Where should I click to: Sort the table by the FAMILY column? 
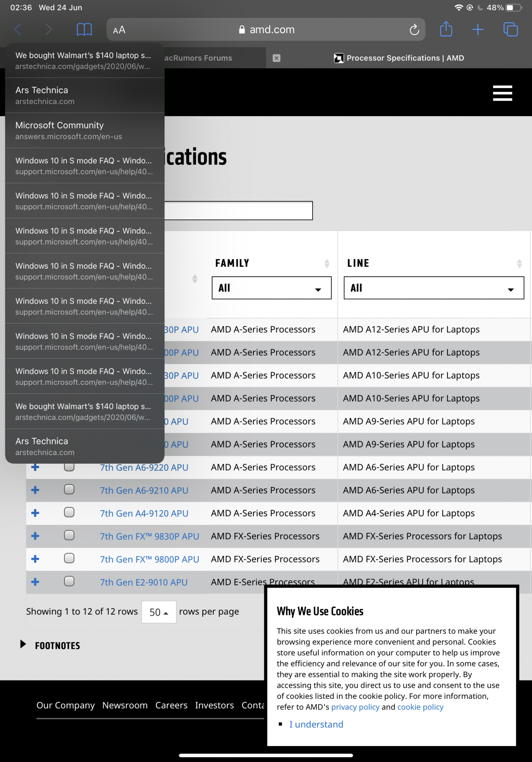[327, 263]
